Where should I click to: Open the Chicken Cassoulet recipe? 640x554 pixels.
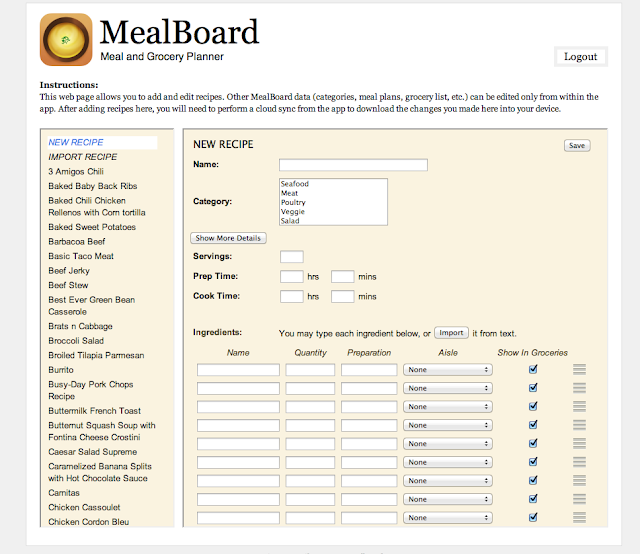click(x=84, y=507)
